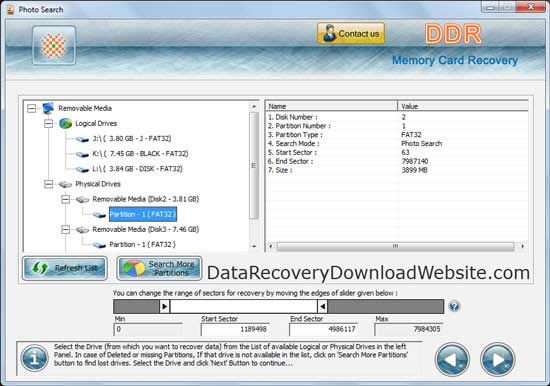Click the End Sector input field
Image resolution: width=550 pixels, height=386 pixels.
323,330
